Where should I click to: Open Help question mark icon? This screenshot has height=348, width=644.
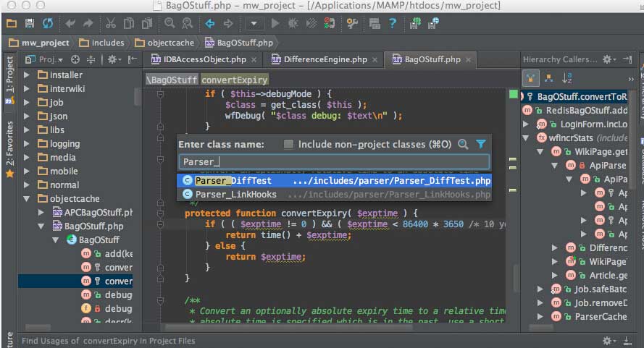(392, 23)
